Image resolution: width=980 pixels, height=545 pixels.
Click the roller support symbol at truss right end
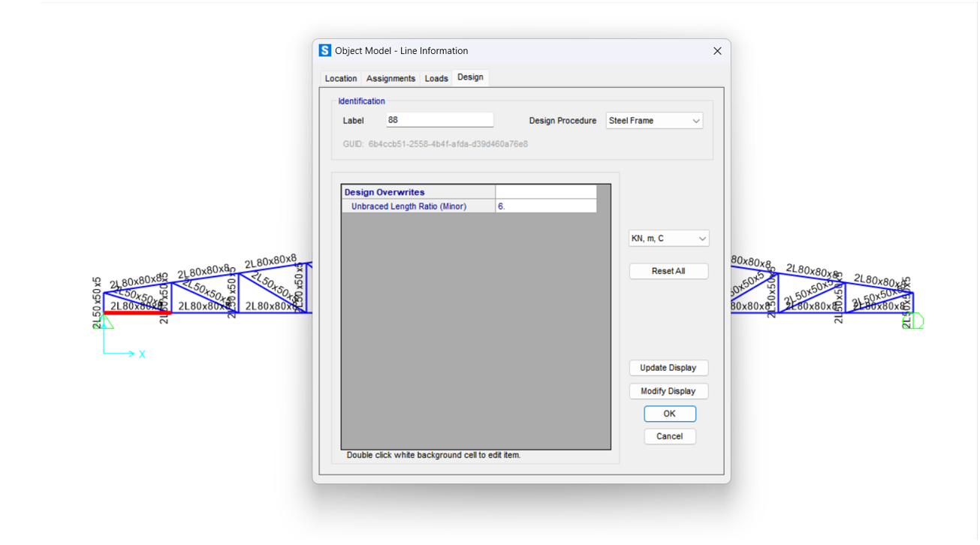(915, 321)
